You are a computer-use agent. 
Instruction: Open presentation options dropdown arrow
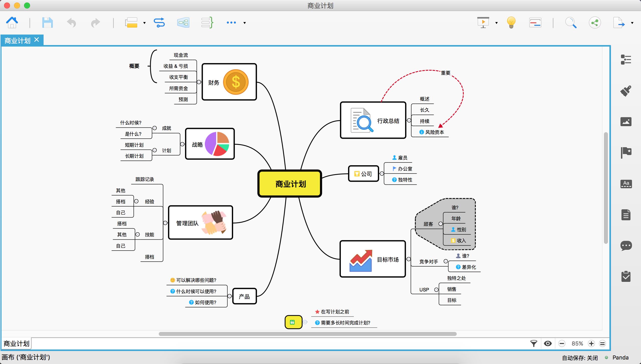pos(497,23)
